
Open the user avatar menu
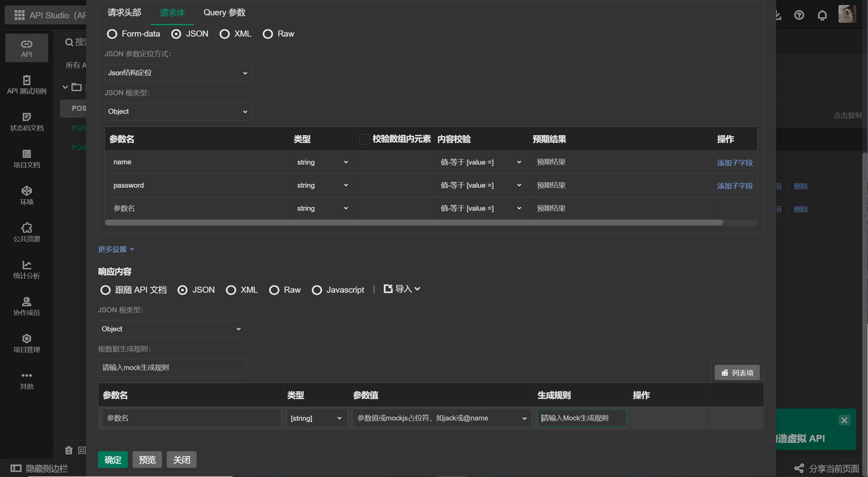[x=846, y=14]
